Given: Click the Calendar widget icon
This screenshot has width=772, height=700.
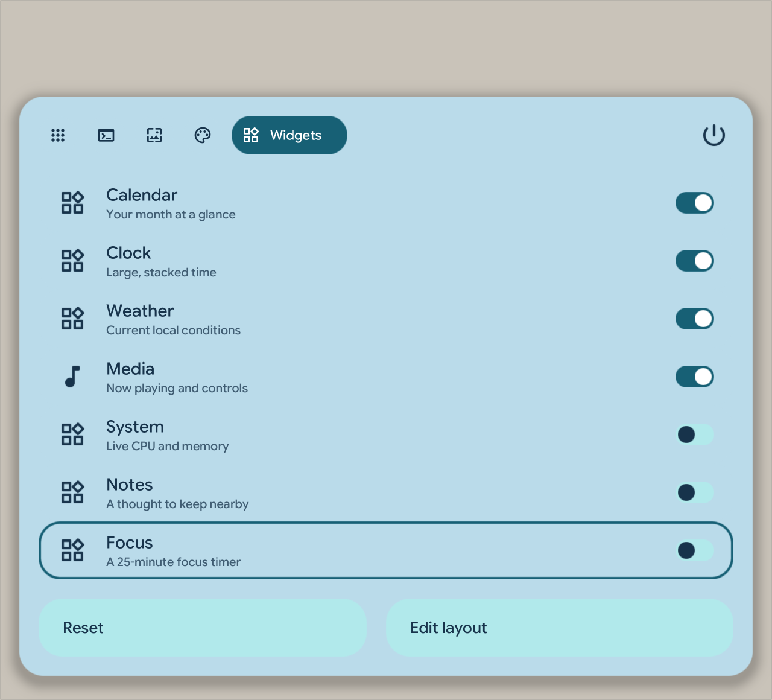Looking at the screenshot, I should (72, 203).
